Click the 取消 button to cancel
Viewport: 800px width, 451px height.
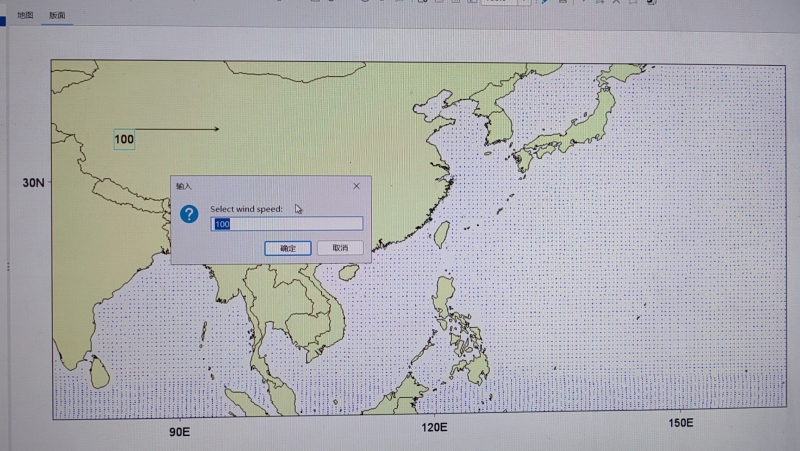(340, 248)
